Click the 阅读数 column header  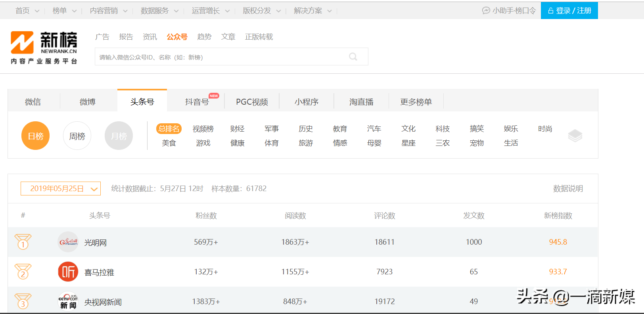point(295,216)
